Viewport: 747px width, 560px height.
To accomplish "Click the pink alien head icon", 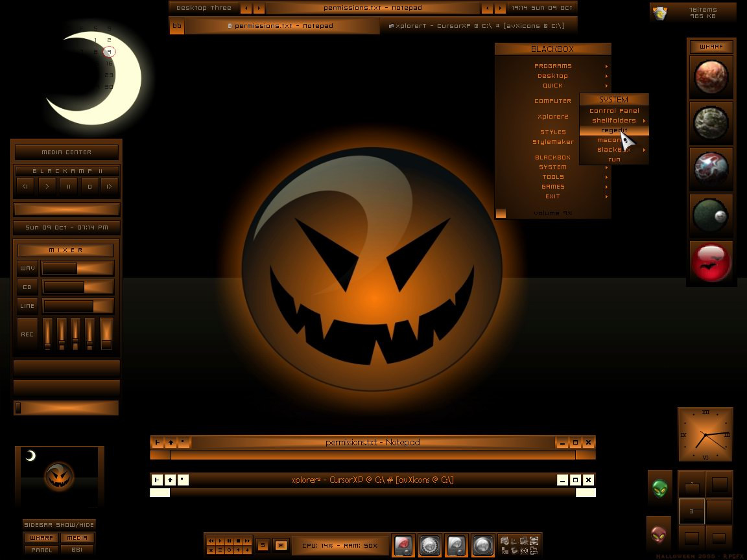I will point(659,534).
